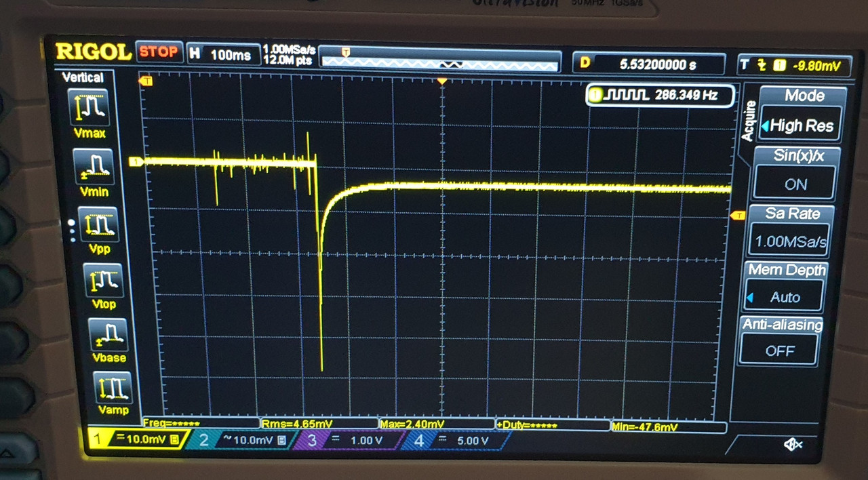Select the Vmax measurement icon
Viewport: 868px width, 480px height.
(91, 107)
